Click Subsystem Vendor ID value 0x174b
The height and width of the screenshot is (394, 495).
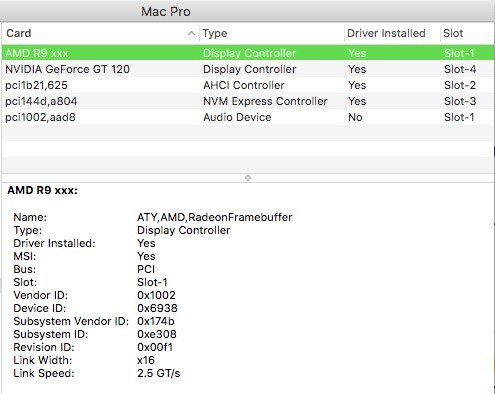[x=156, y=321]
